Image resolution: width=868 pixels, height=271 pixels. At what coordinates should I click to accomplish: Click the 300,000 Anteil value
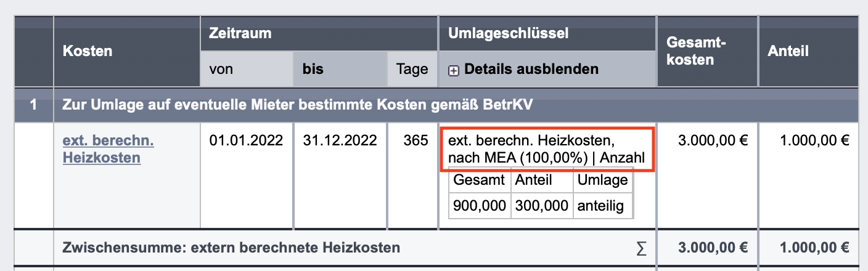[541, 206]
